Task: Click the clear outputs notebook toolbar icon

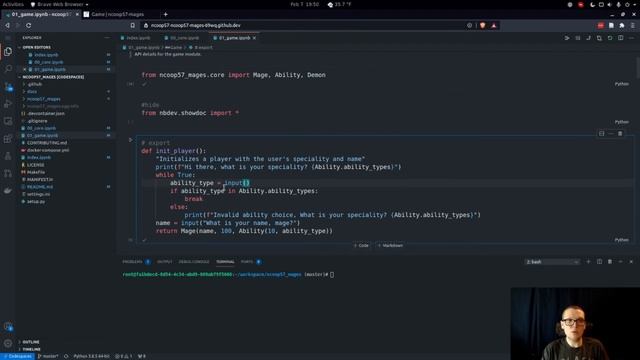Action: click(578, 38)
